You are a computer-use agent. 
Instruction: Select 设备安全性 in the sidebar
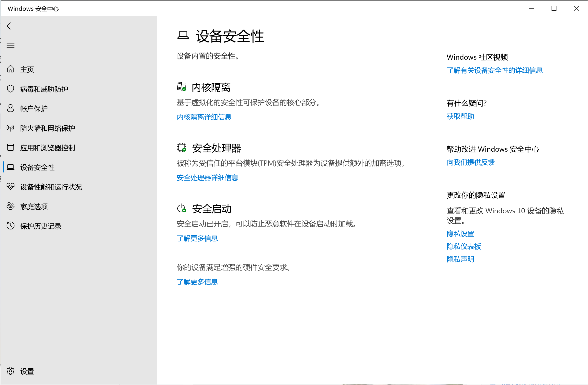click(37, 167)
